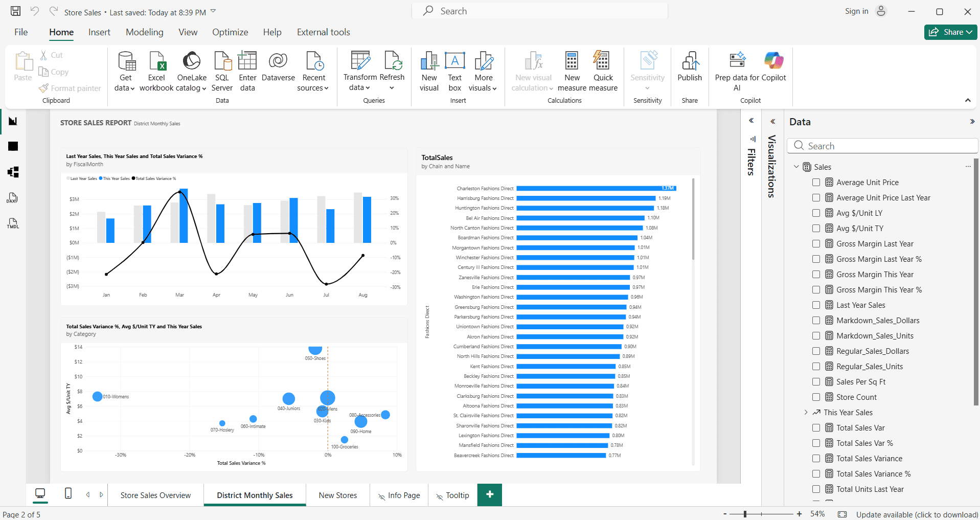Open Enter data dialog
The width and height of the screenshot is (980, 520).
coord(247,72)
